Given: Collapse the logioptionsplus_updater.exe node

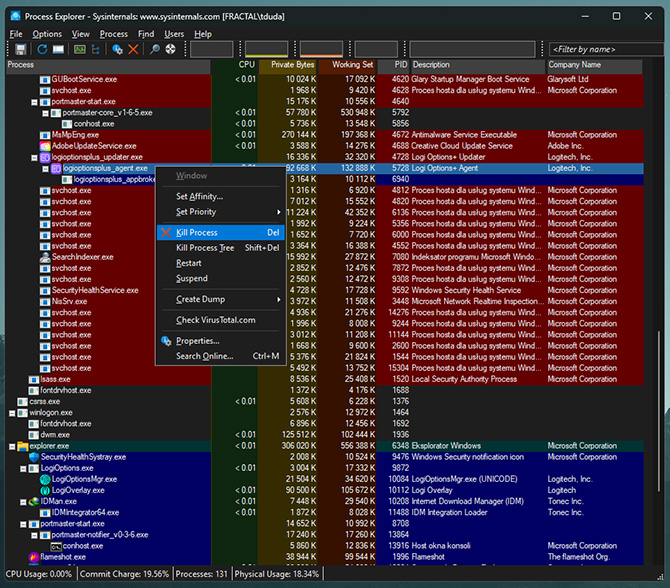Looking at the screenshot, I should click(x=34, y=158).
